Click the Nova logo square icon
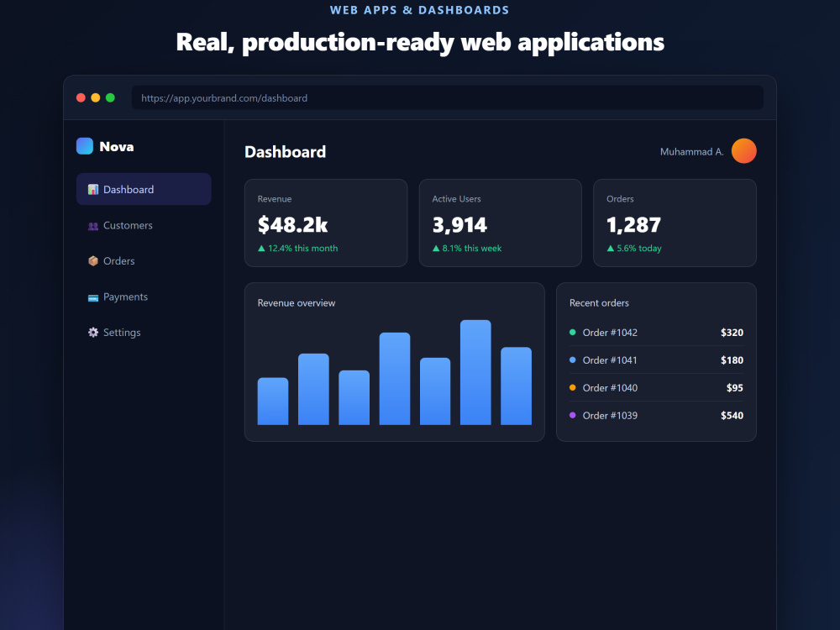 tap(85, 146)
